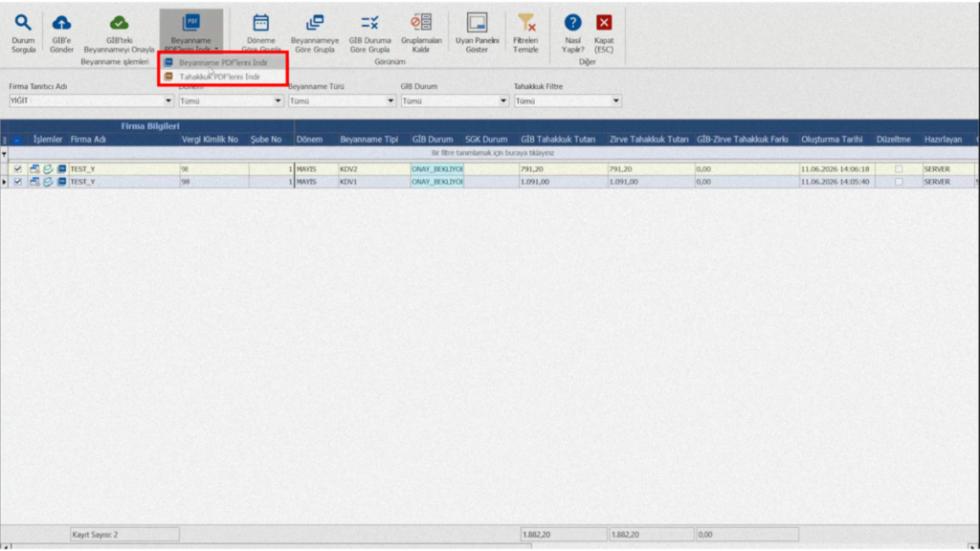Expand the Firma Tanıtıcı Adı dropdown

[x=168, y=100]
